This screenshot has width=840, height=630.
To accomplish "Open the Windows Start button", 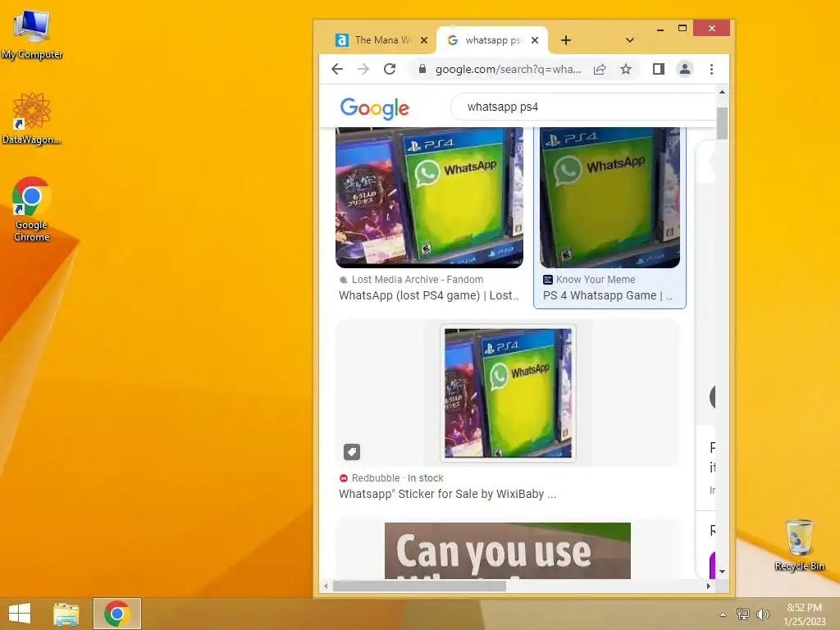I will (20, 614).
